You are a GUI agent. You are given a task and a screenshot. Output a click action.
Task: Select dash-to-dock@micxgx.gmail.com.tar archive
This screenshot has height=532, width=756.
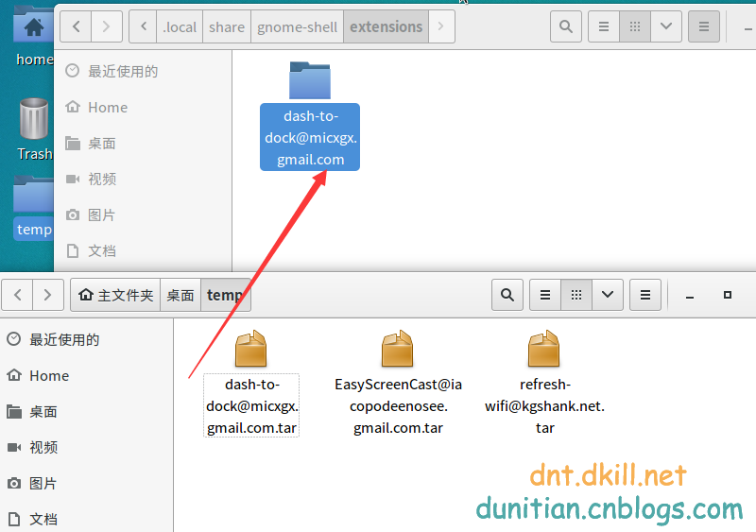click(251, 384)
